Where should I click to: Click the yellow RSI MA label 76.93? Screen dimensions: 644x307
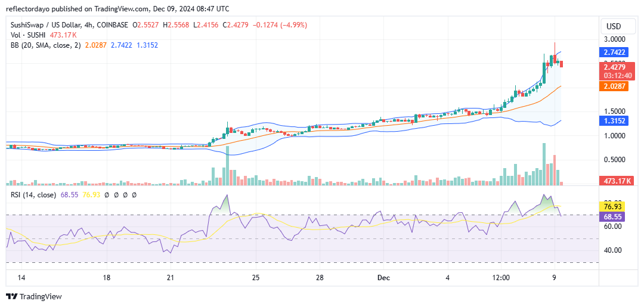[x=613, y=206]
